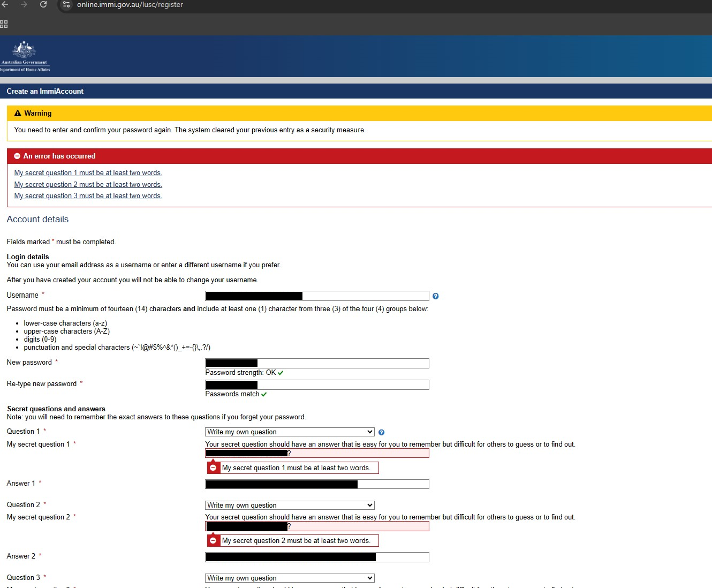Follow the secret question 2 error link
Viewport: 712px width, 588px height.
click(88, 185)
